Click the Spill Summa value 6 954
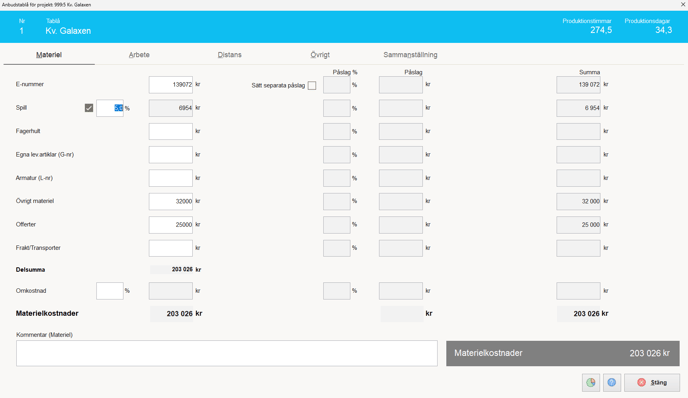688x398 pixels. click(578, 108)
